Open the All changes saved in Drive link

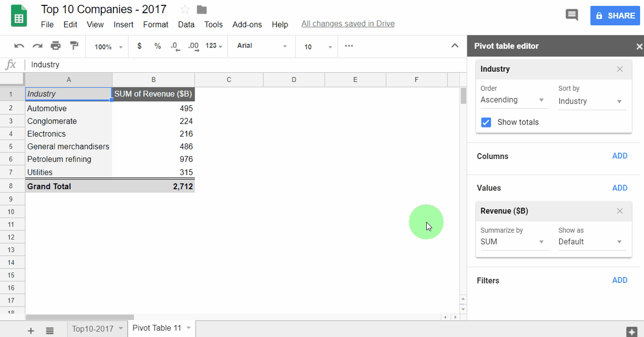pos(348,23)
